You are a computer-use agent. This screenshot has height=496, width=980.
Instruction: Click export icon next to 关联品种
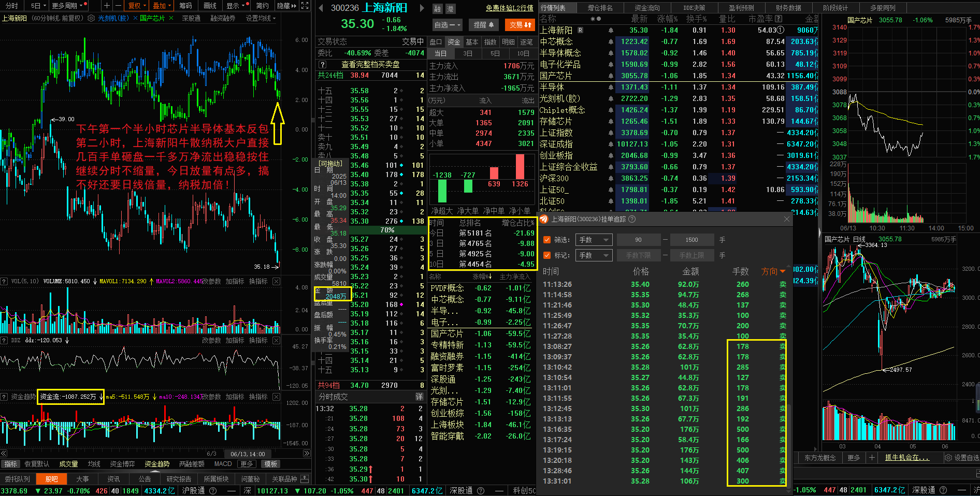point(305,479)
